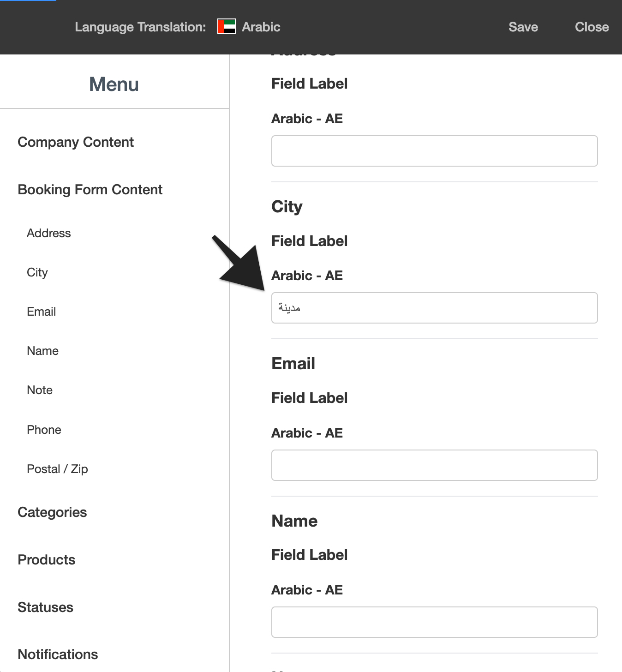Focus the City Arabic - AE field

click(435, 308)
